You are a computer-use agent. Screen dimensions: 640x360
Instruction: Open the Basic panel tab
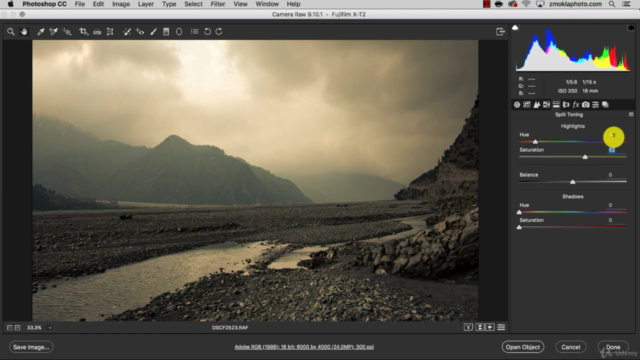517,104
